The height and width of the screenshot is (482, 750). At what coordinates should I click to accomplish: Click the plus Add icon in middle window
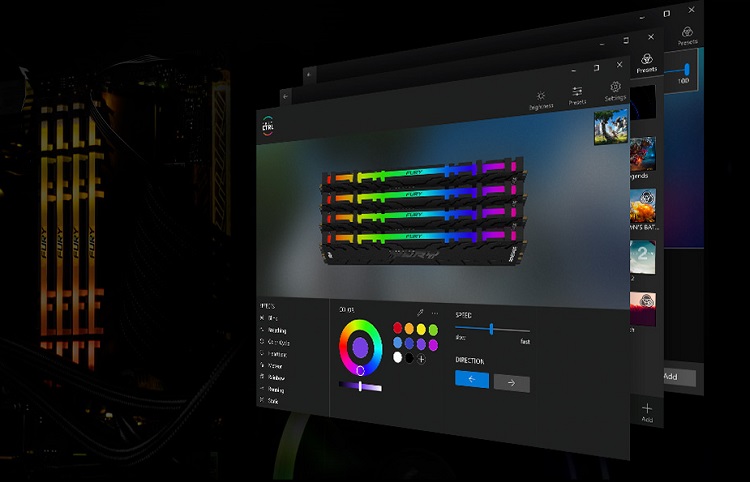coord(647,412)
